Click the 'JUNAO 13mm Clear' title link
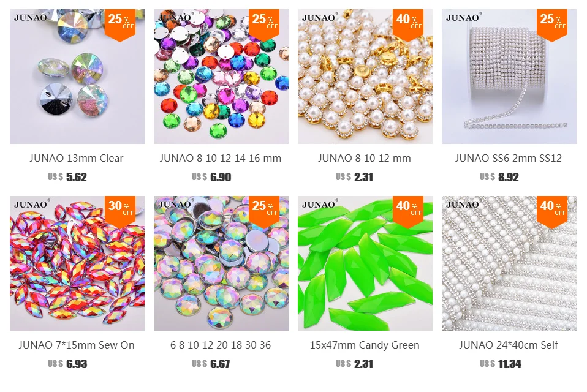Screen dimensions: 587x392 tap(77, 158)
